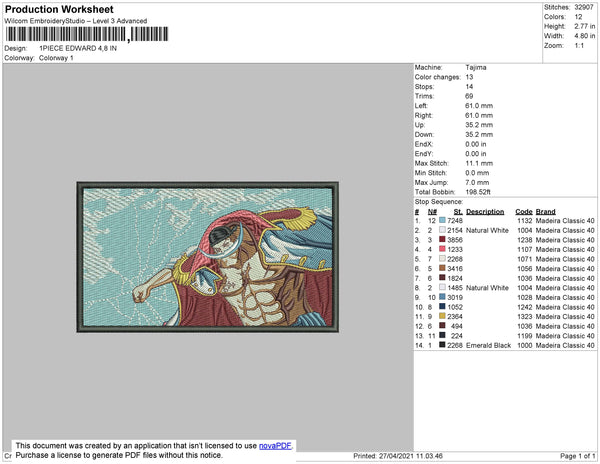This screenshot has height=464, width=600.
Task: Select the yellow swatch in row 11
Action: pos(442,316)
